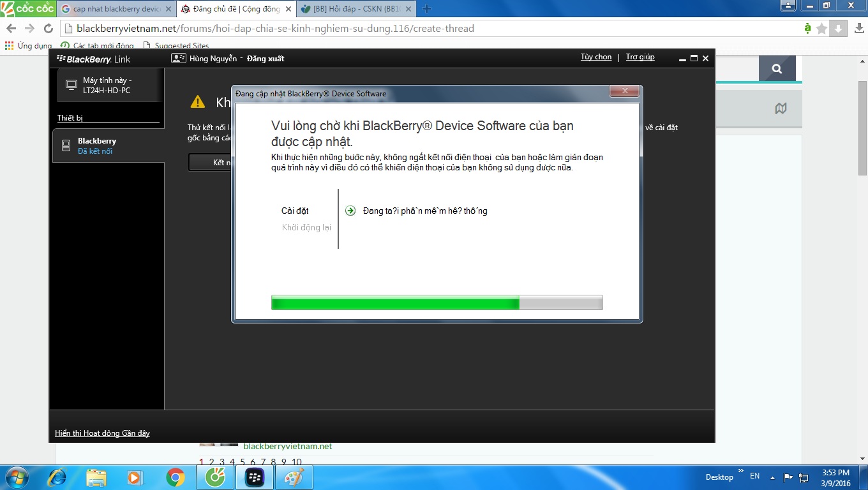Open a new browser tab with plus button
868x490 pixels.
(427, 8)
